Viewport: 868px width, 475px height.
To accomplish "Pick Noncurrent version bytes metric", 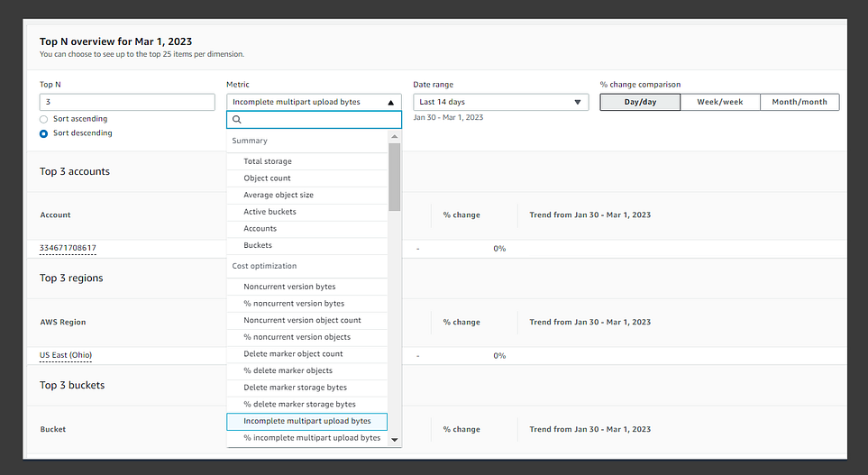I will (x=289, y=287).
